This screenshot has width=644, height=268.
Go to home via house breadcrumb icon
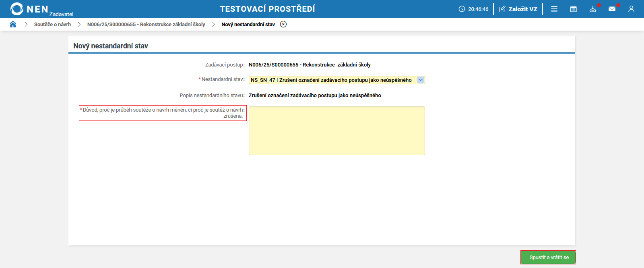[x=13, y=24]
